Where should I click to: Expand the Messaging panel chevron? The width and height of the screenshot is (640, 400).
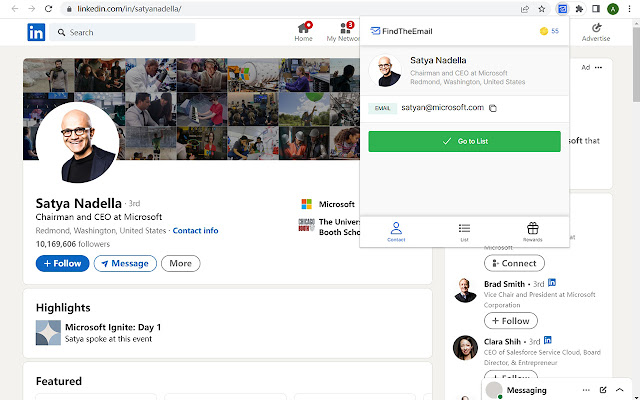point(620,390)
